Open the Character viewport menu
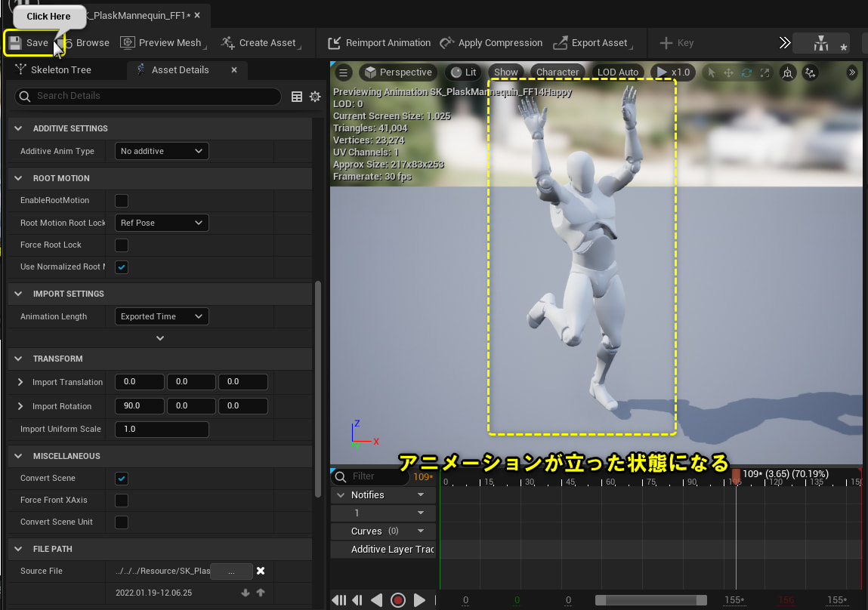 click(558, 72)
